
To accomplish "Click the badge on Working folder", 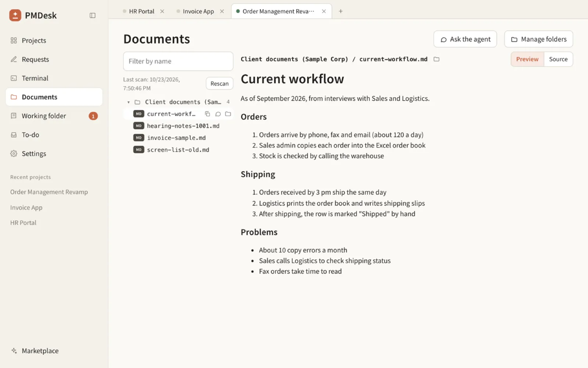I will pyautogui.click(x=93, y=116).
